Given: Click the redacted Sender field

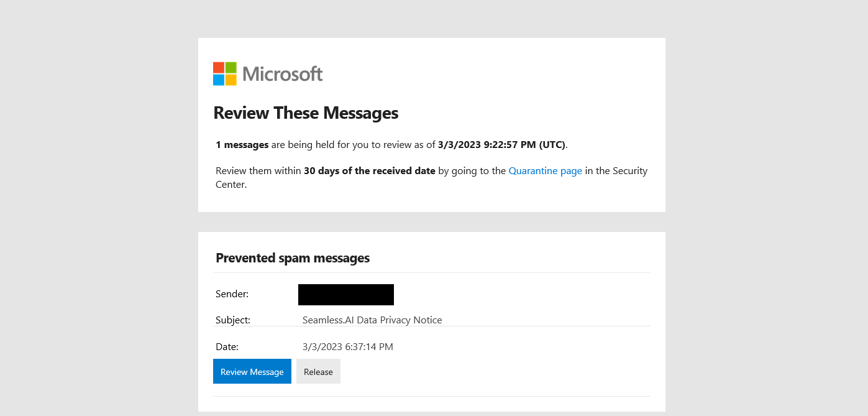Looking at the screenshot, I should (345, 294).
